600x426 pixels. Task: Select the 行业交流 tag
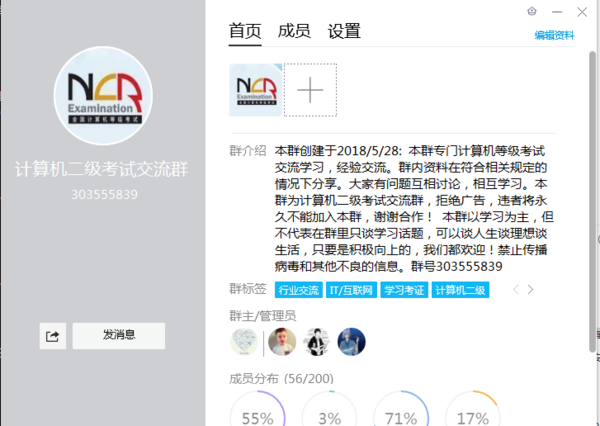(298, 290)
